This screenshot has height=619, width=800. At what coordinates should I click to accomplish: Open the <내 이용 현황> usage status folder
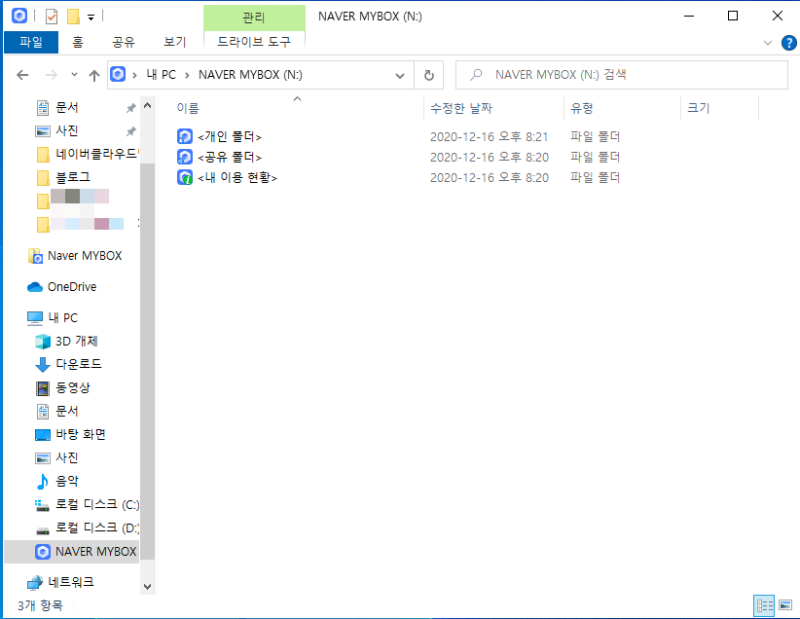tap(235, 177)
